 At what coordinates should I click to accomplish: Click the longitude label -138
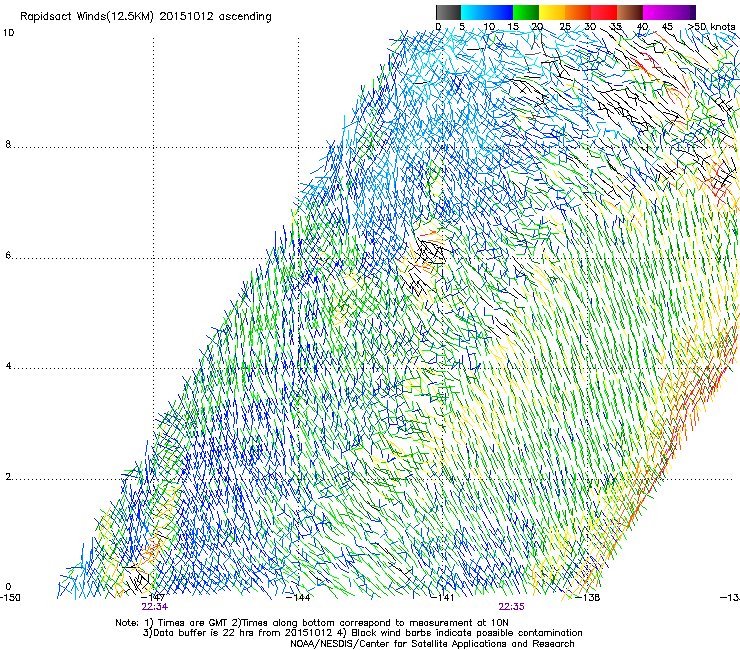[x=588, y=598]
